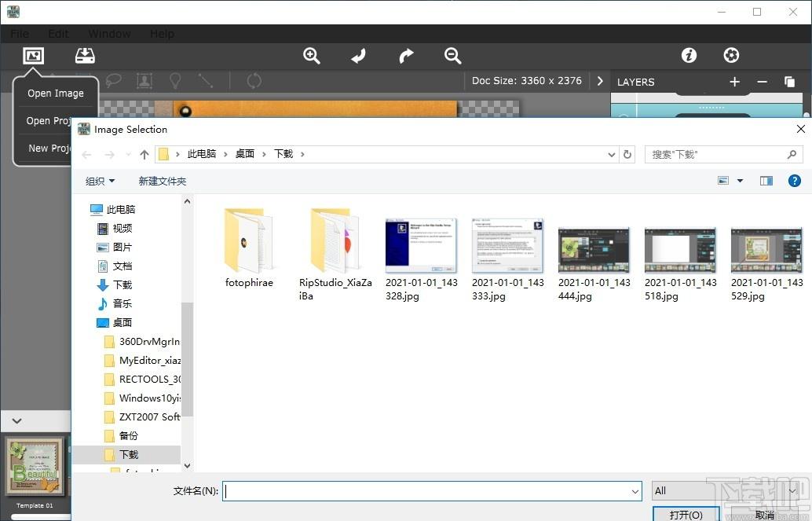The image size is (812, 521).
Task: Select 备份 folder in tree
Action: coord(121,435)
